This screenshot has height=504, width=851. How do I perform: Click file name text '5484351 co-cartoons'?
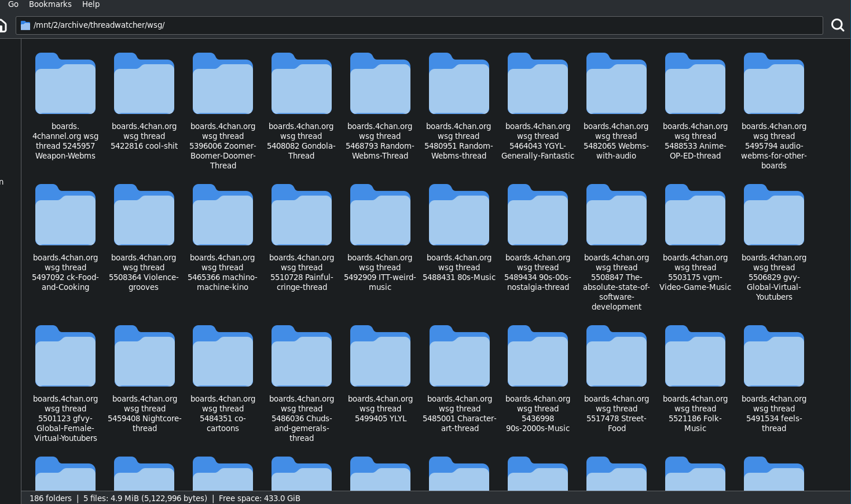[223, 424]
